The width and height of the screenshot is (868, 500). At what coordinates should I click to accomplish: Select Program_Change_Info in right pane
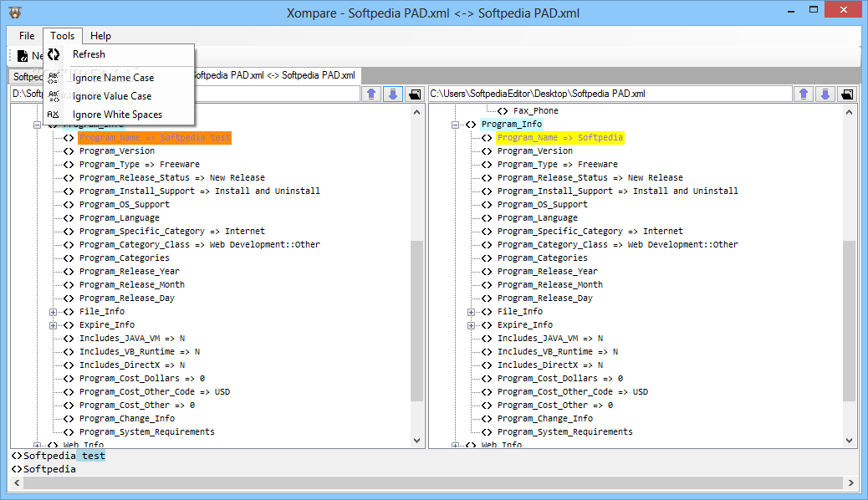click(544, 419)
